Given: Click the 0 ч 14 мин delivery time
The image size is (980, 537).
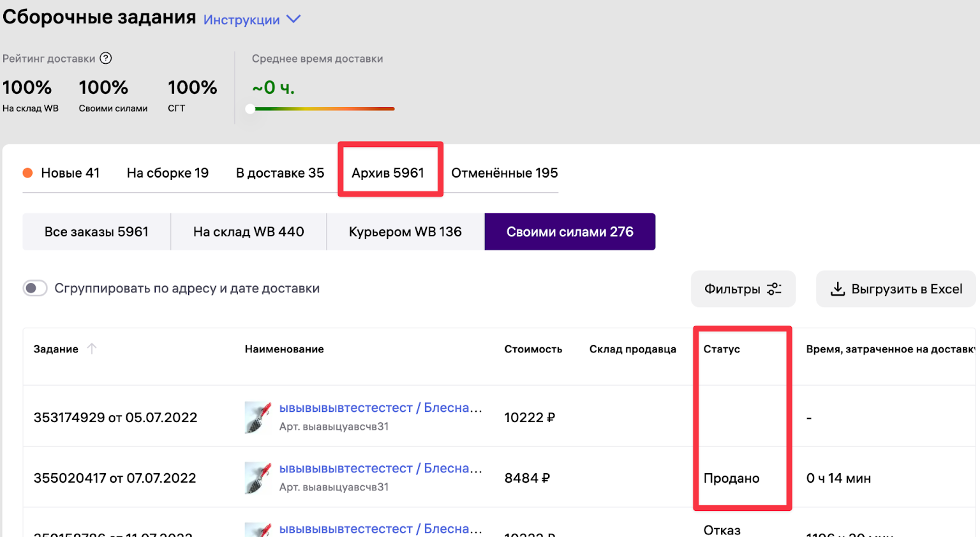Looking at the screenshot, I should coord(838,478).
